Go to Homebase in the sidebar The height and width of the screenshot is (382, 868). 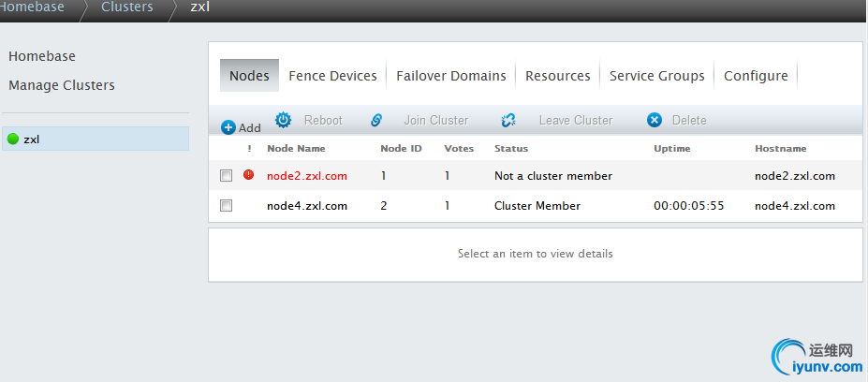(42, 56)
